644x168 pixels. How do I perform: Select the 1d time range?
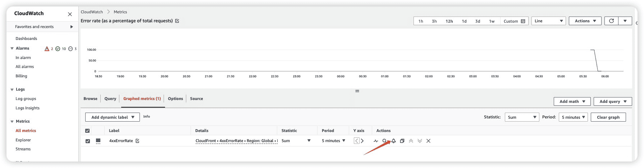click(464, 21)
